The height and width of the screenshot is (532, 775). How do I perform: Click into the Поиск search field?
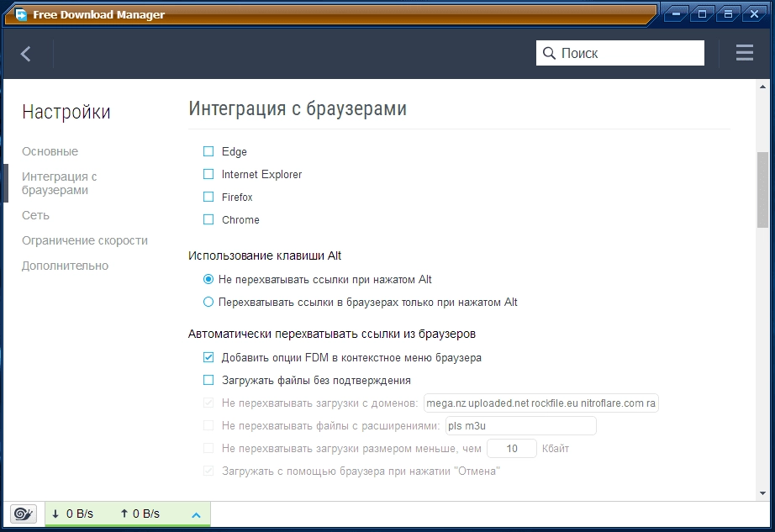point(619,53)
